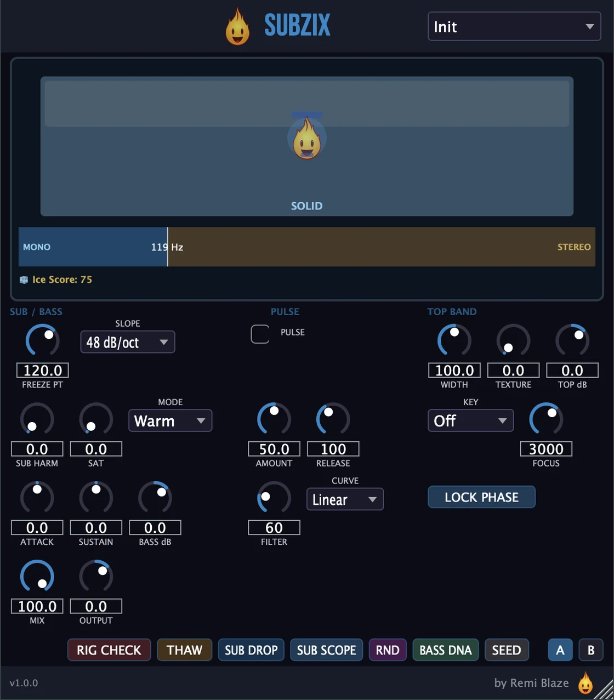Click the SAT knob
The image size is (614, 700).
(96, 419)
